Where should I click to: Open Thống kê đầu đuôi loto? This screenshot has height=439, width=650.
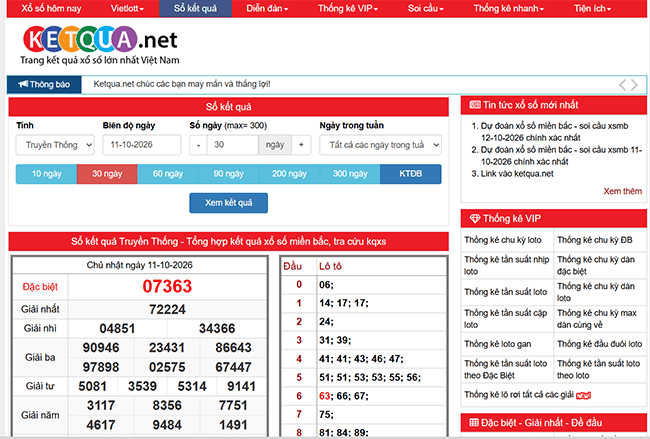coord(599,344)
